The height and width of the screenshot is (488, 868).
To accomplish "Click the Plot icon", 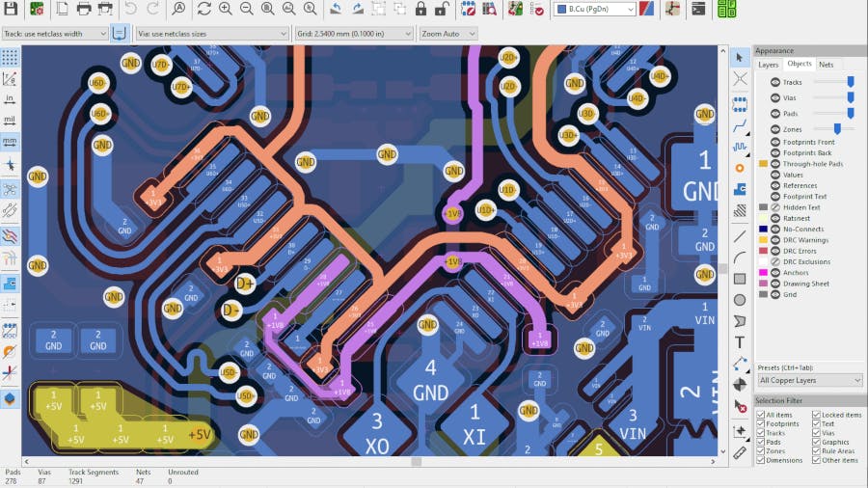I will (105, 9).
